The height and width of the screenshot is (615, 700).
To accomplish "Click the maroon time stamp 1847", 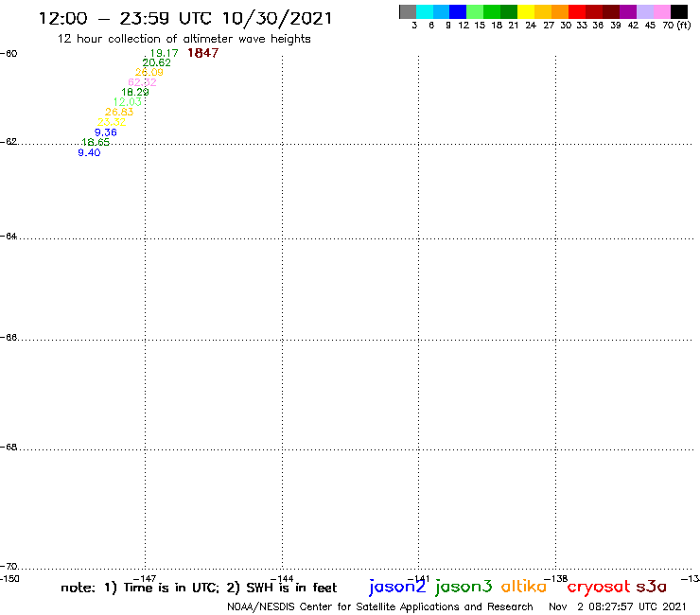I will [x=203, y=53].
